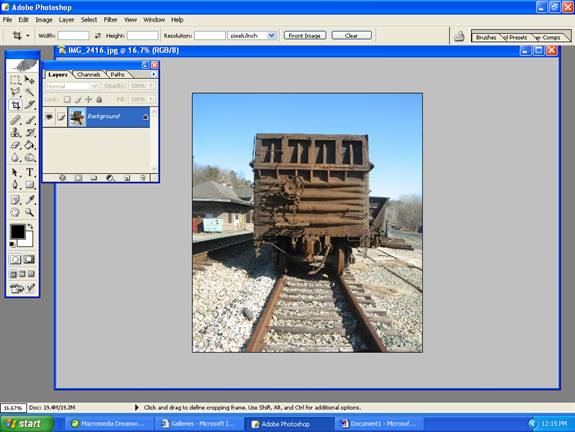
Task: Select the Dodge tool
Action: [x=29, y=158]
